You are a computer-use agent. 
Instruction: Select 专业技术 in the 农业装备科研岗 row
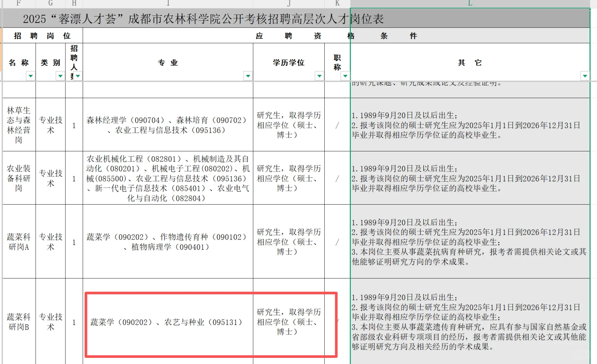coord(51,178)
